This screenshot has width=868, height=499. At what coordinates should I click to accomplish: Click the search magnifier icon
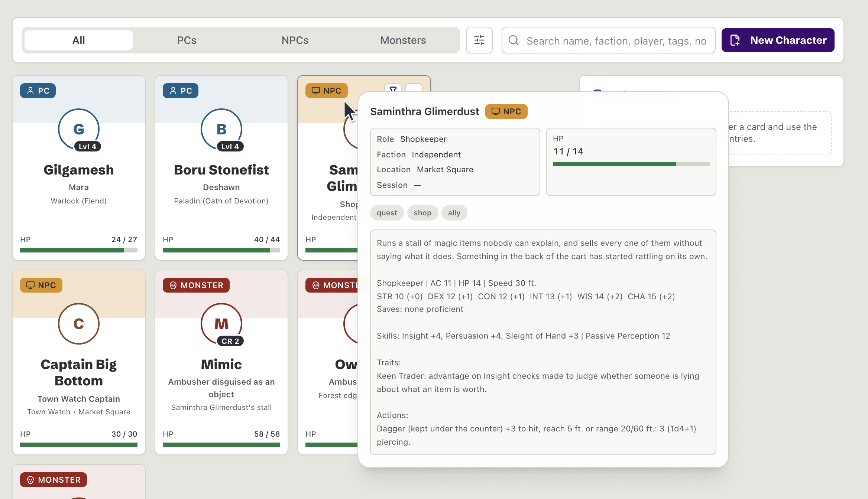click(x=514, y=40)
